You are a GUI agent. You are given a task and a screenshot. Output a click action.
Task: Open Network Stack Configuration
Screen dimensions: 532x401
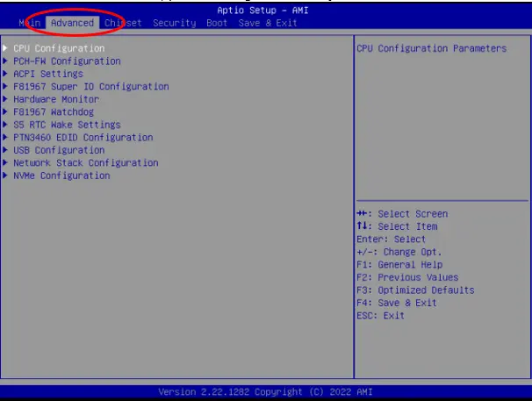(86, 163)
